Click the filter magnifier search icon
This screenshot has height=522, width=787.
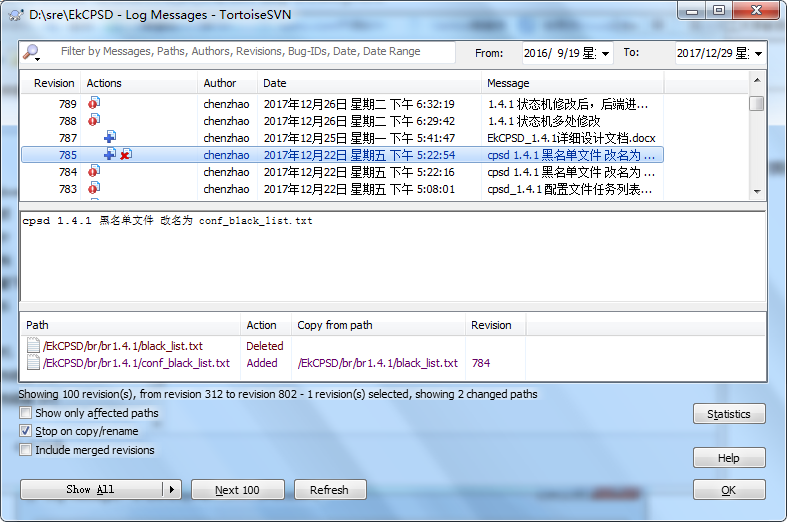pos(32,52)
